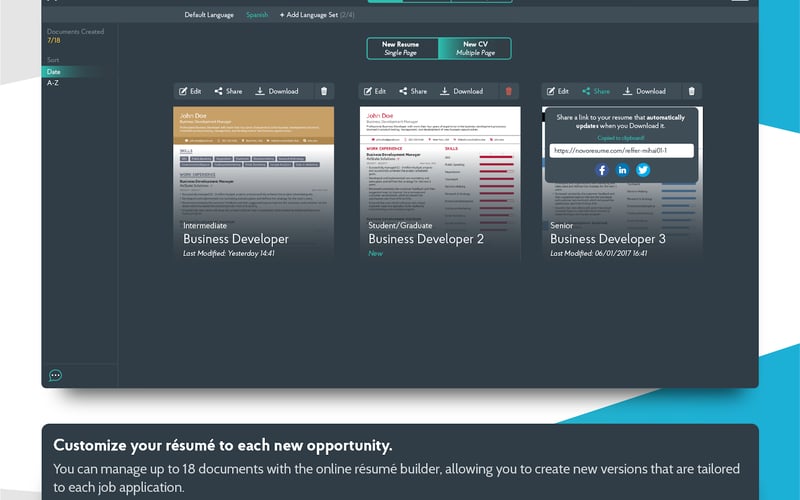Image resolution: width=800 pixels, height=500 pixels.
Task: Toggle Share popup for Business Developer 3
Action: pos(596,91)
